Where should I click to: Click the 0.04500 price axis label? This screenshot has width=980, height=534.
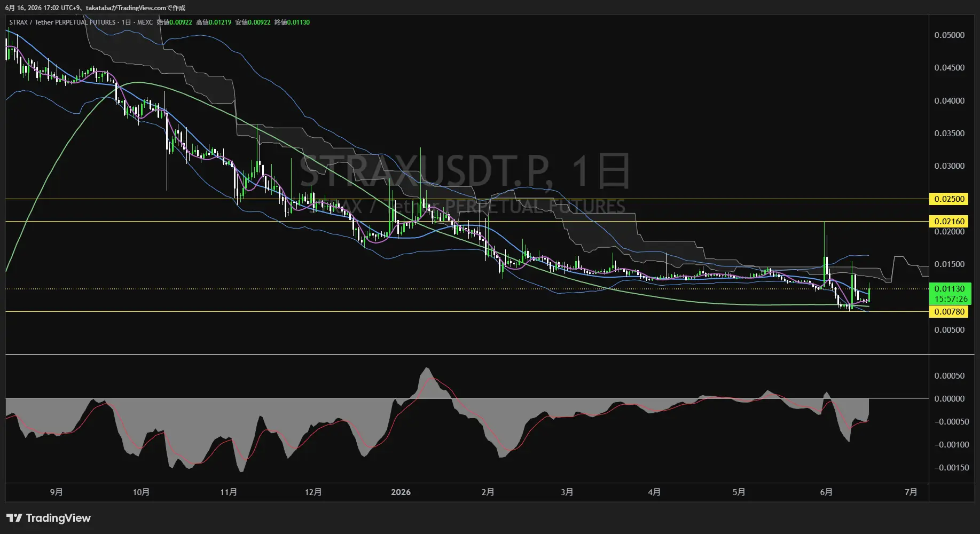click(x=949, y=68)
